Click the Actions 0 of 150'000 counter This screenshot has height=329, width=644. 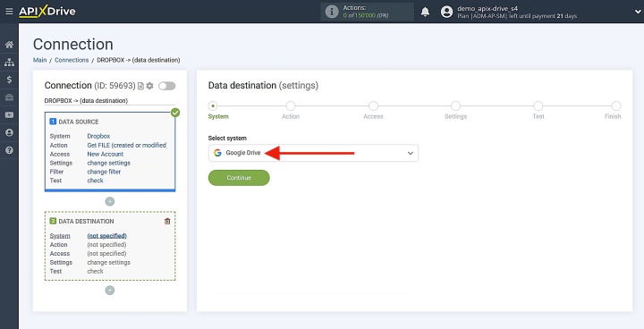pyautogui.click(x=366, y=15)
